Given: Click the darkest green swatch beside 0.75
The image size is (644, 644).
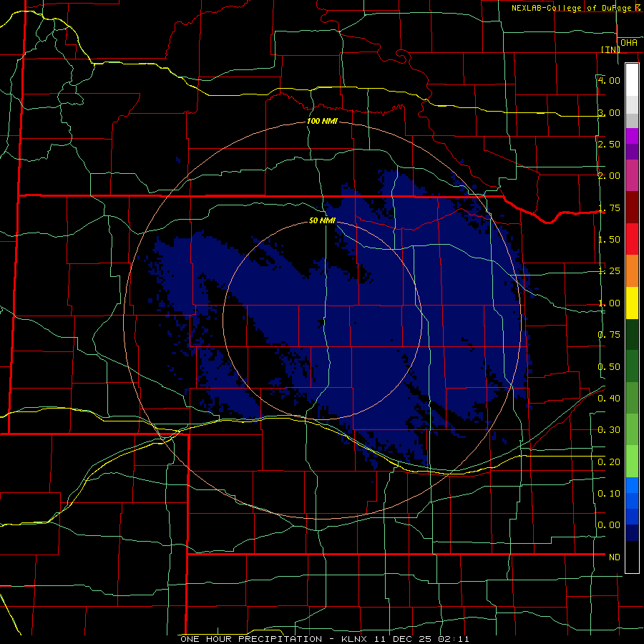Looking at the screenshot, I should coord(632,335).
